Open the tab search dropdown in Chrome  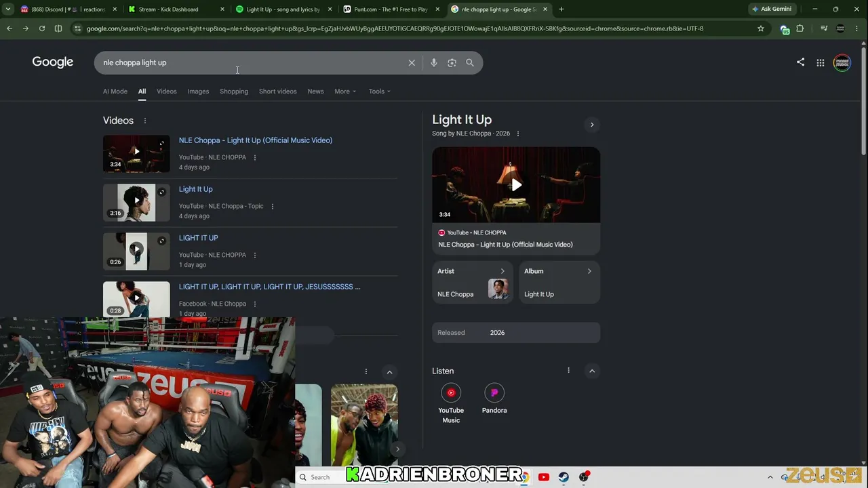tap(8, 9)
